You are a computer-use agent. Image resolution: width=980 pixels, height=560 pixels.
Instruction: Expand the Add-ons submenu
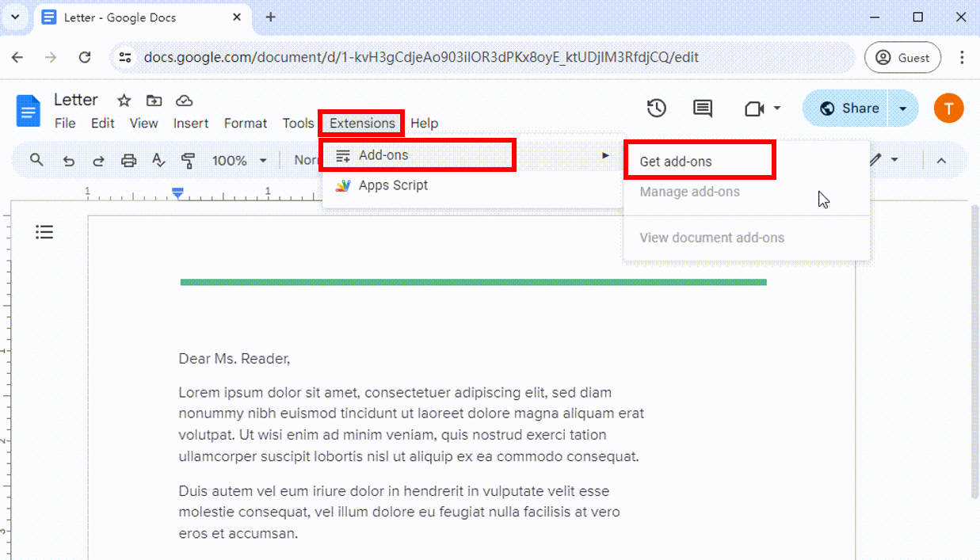coord(474,155)
